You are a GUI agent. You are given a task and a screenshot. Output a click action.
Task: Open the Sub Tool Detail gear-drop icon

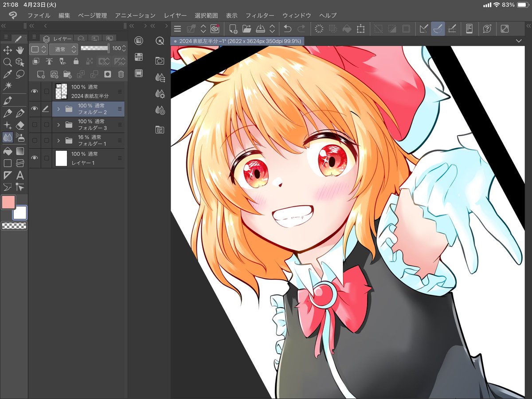pos(160,94)
